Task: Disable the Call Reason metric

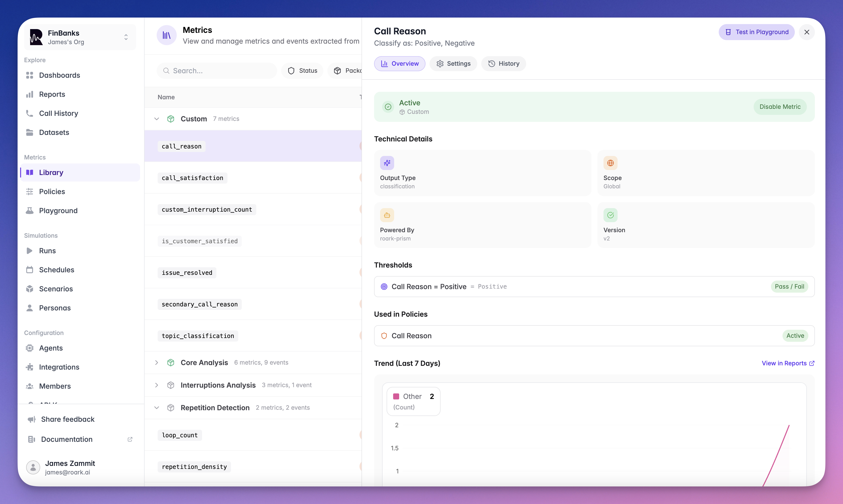Action: tap(780, 107)
